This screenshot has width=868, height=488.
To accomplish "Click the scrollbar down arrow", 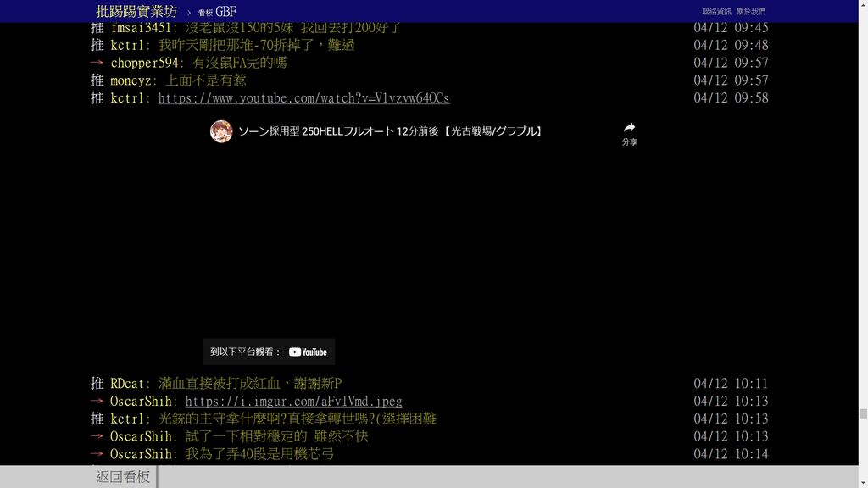I will (863, 482).
